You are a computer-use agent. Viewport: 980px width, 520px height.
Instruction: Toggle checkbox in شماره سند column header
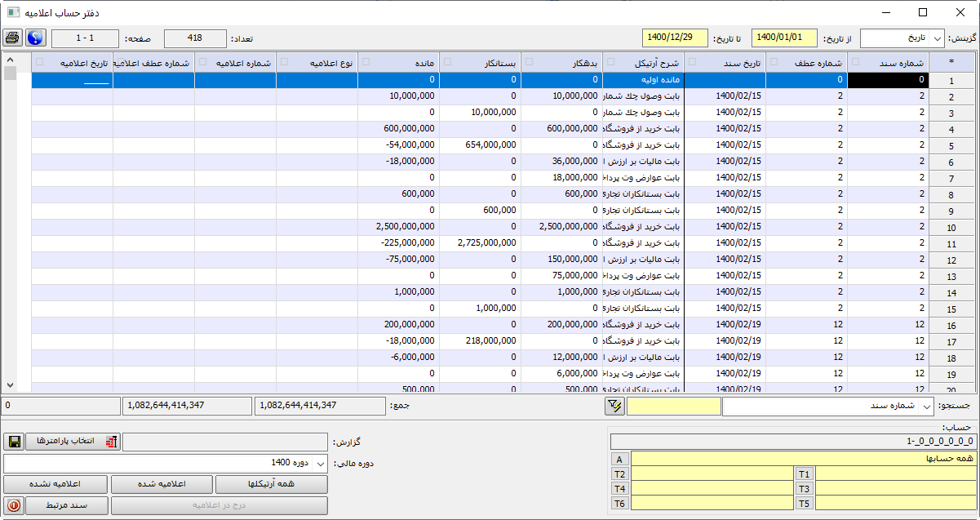[x=854, y=62]
